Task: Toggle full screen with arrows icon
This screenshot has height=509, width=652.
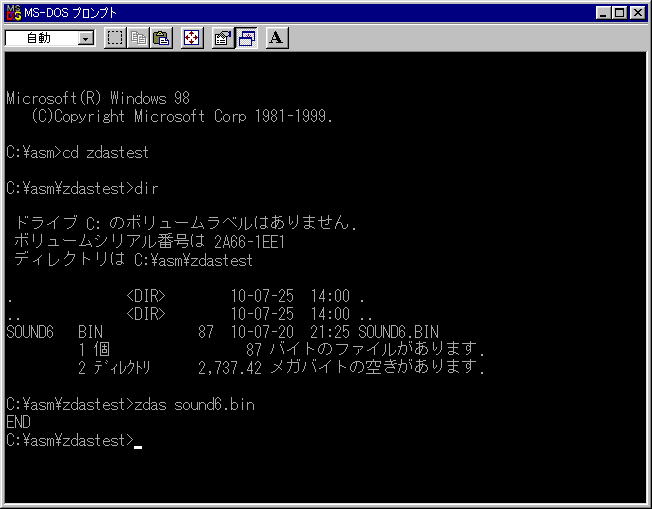Action: [x=192, y=38]
